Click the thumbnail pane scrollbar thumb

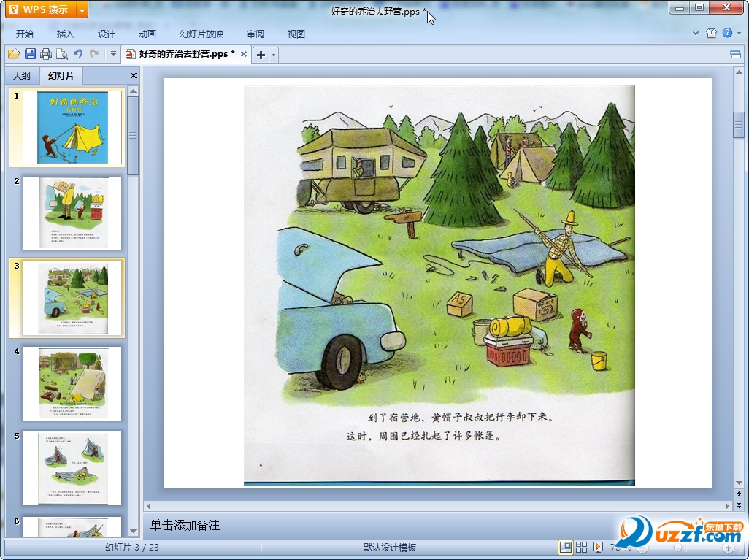(x=134, y=136)
